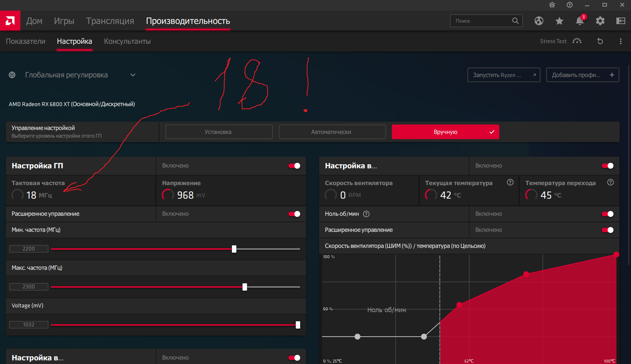Select the Настройка subtab

pos(74,41)
